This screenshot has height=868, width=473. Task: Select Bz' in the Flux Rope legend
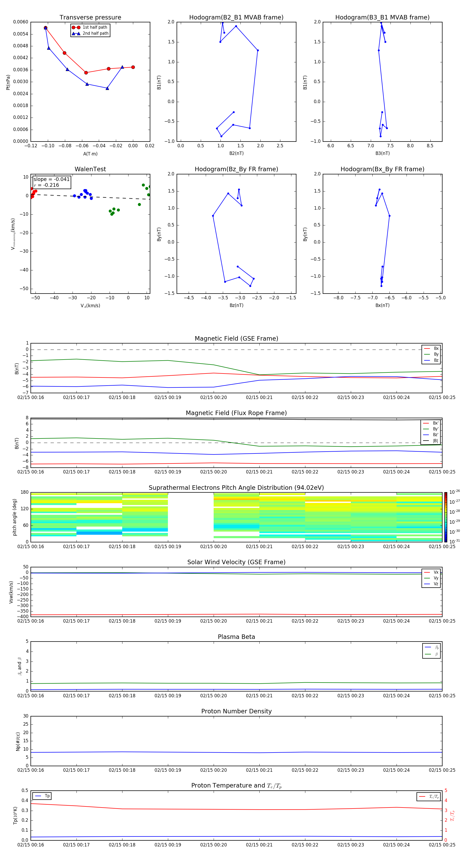coord(431,435)
